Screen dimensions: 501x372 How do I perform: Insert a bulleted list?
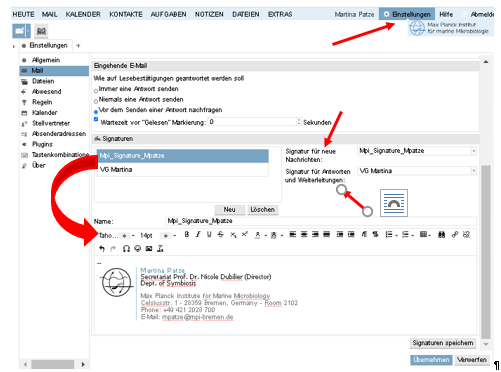tap(389, 235)
